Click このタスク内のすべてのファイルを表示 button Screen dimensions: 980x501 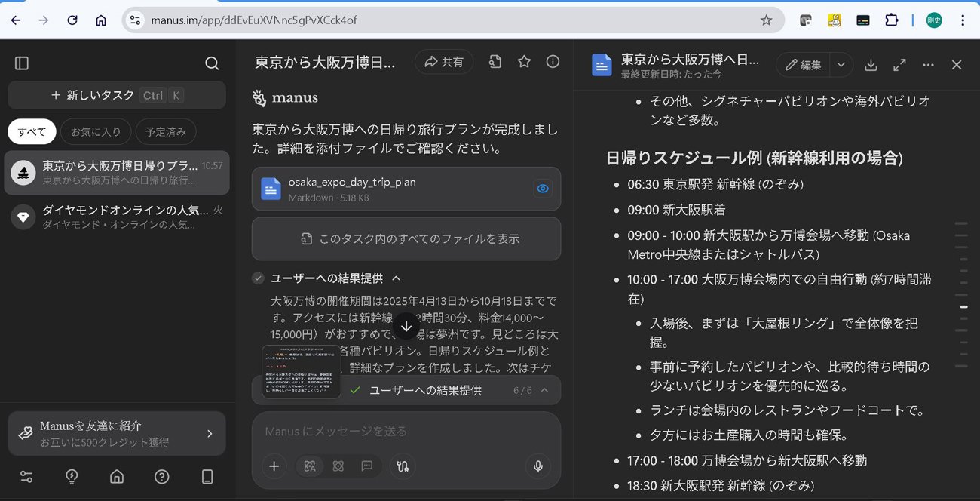[406, 238]
